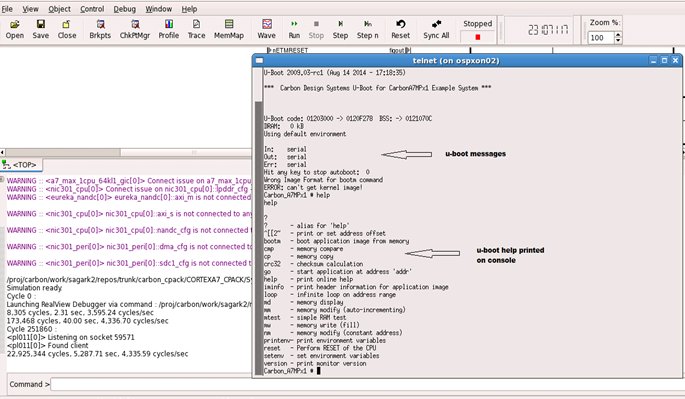Open the Debug menu

[x=125, y=9]
